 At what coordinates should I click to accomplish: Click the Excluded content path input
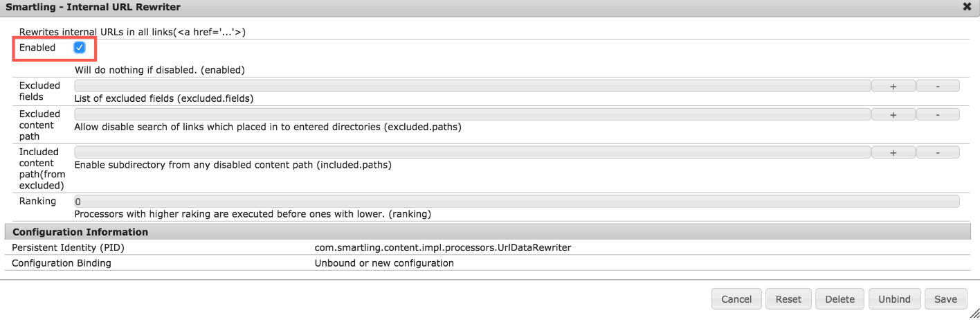[x=472, y=114]
